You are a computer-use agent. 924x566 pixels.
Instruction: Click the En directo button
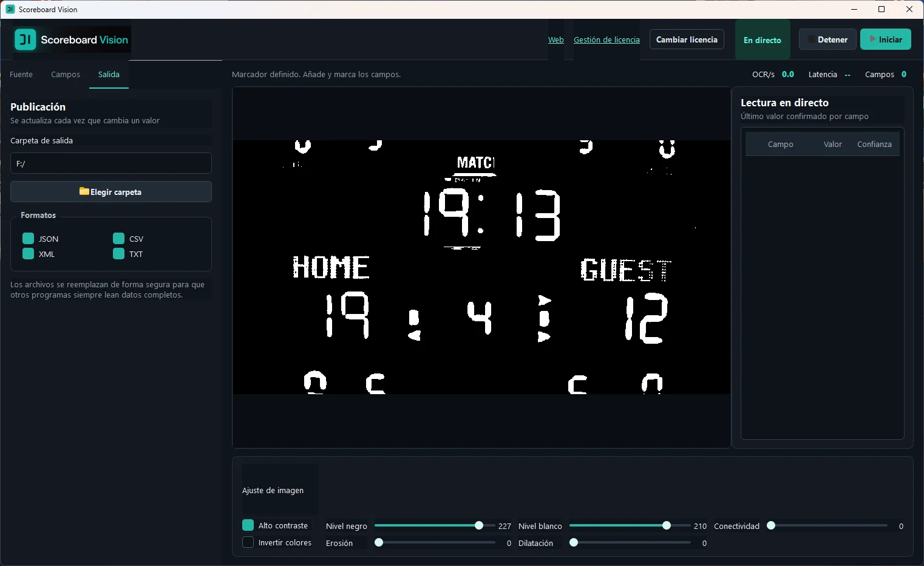[763, 40]
